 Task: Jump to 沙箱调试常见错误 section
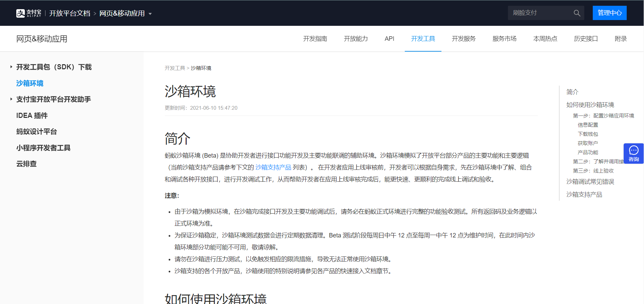(x=590, y=181)
